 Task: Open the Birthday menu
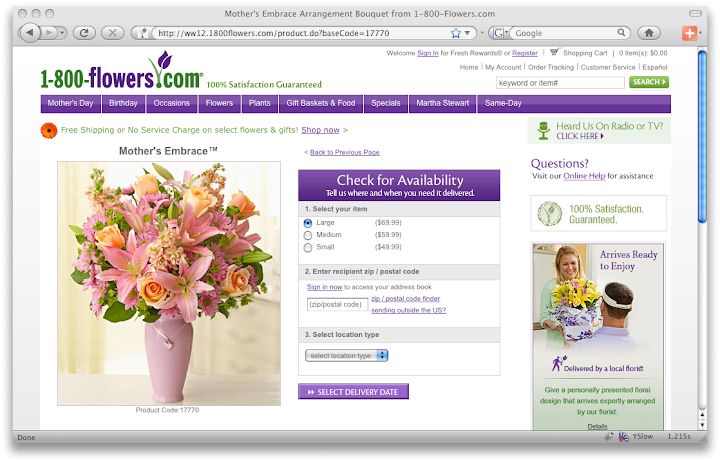[123, 103]
